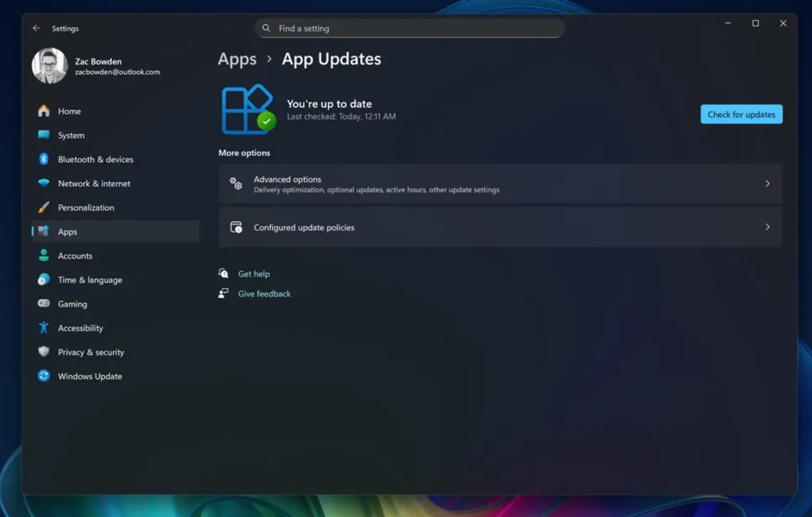The image size is (812, 517).
Task: Select Personalization in the sidebar
Action: point(115,207)
